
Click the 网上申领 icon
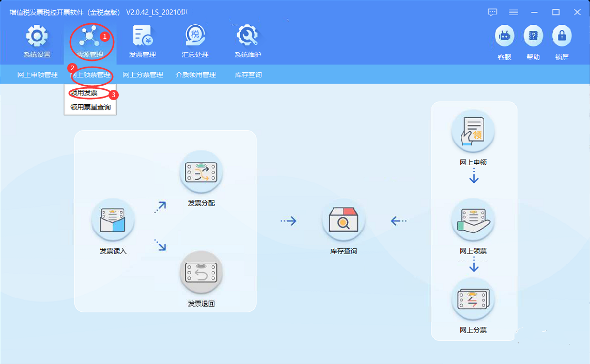(473, 132)
